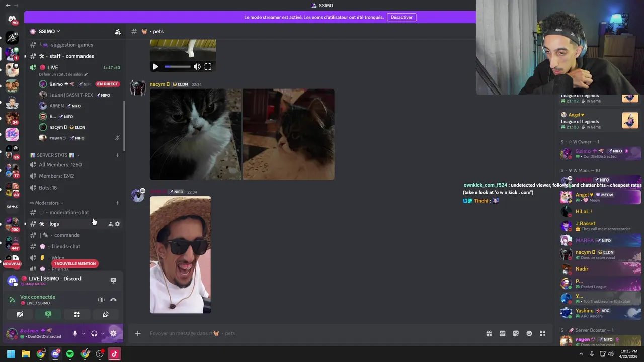644x362 pixels.
Task: Open Windows Start menu
Action: 11,354
